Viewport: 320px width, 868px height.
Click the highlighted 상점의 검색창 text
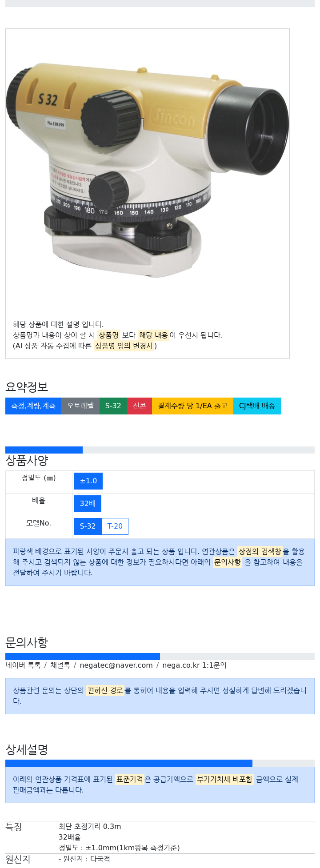[260, 552]
